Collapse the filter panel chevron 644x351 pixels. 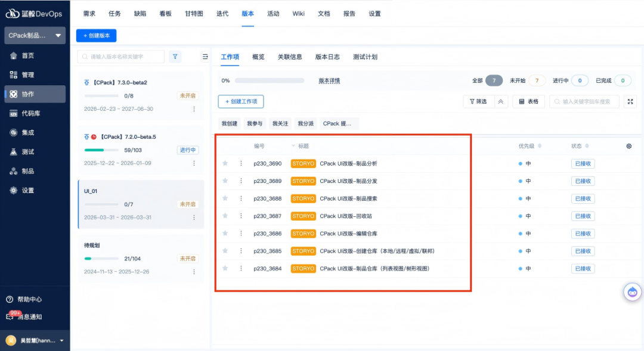point(501,101)
